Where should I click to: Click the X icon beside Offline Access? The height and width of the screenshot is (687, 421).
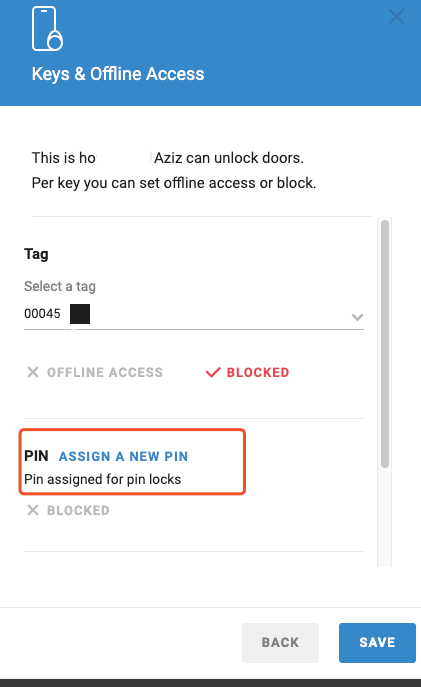[33, 372]
